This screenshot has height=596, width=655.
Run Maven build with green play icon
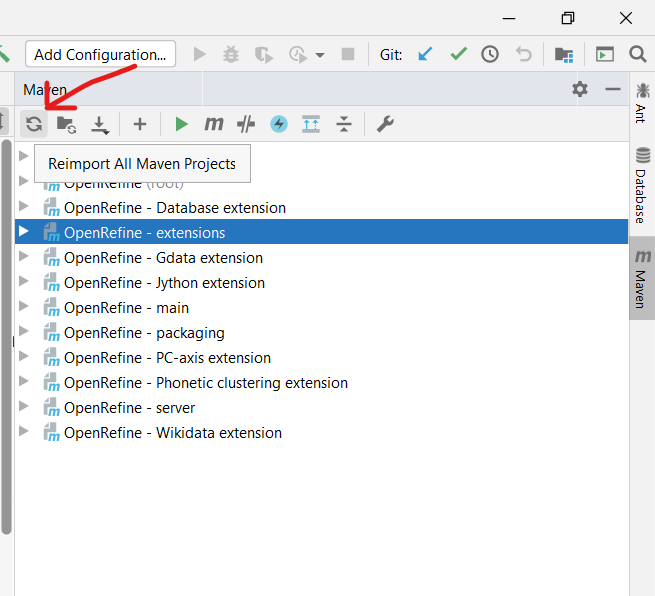181,124
